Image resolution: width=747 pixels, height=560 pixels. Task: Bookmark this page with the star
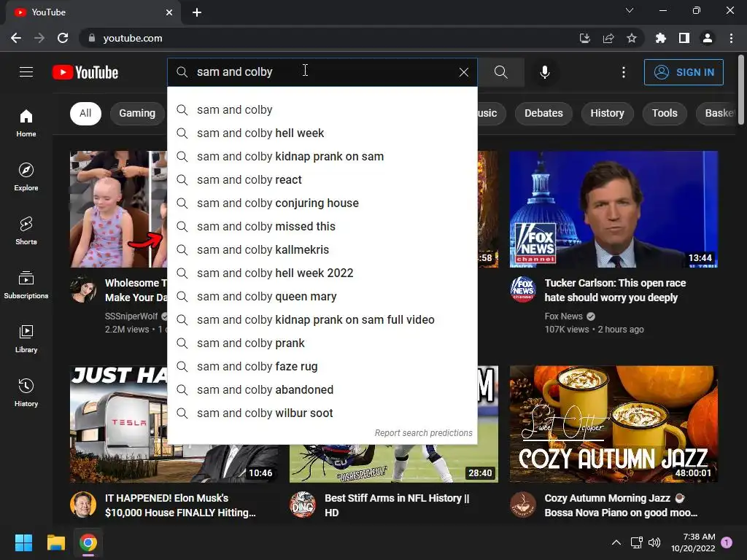point(632,38)
